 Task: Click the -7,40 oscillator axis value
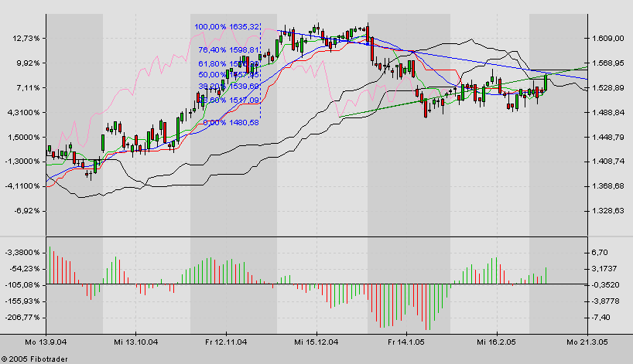point(604,317)
